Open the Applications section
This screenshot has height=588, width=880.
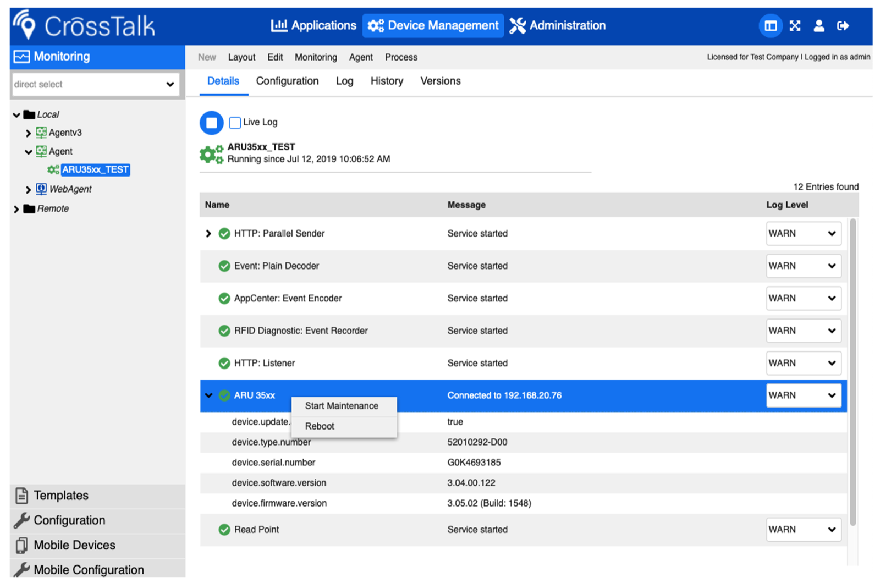313,25
